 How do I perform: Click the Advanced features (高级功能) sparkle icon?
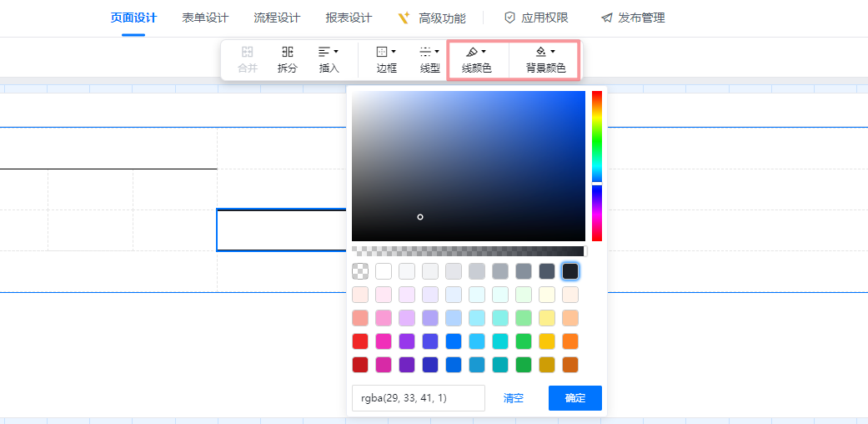click(x=404, y=18)
